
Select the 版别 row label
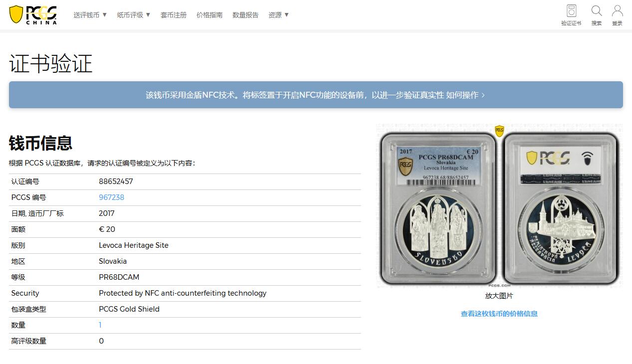pyautogui.click(x=18, y=245)
